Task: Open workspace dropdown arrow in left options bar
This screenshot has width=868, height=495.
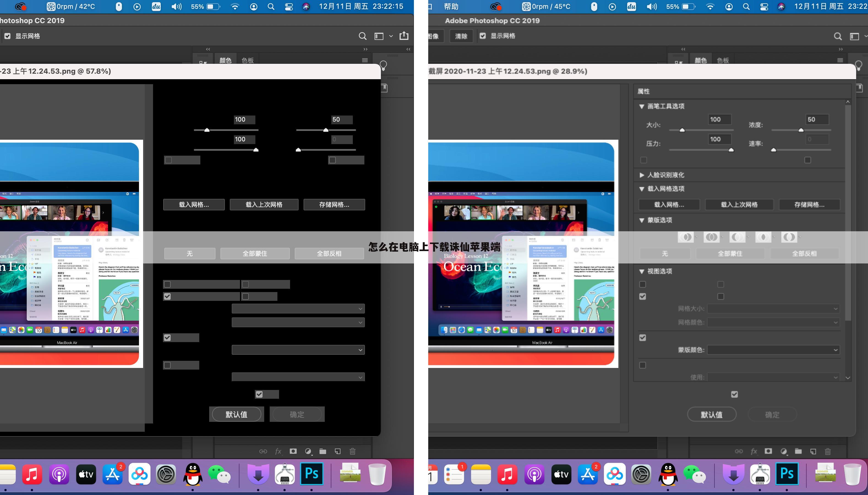Action: 391,36
